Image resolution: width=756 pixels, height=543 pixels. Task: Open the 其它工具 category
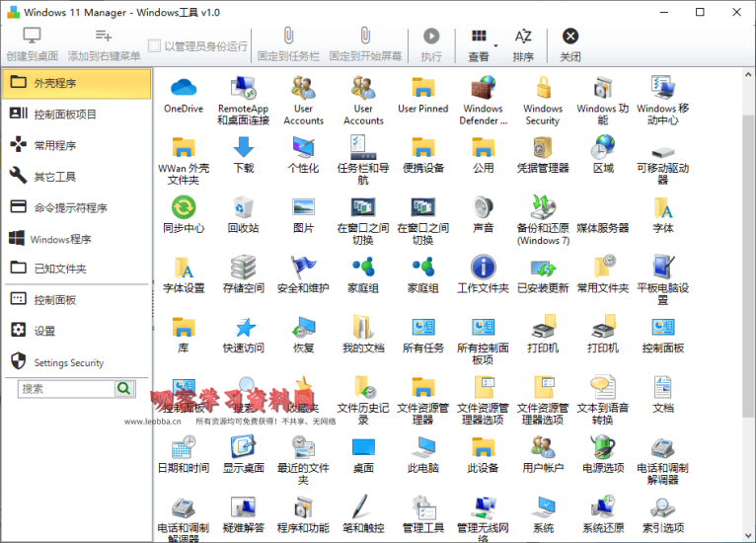[77, 177]
